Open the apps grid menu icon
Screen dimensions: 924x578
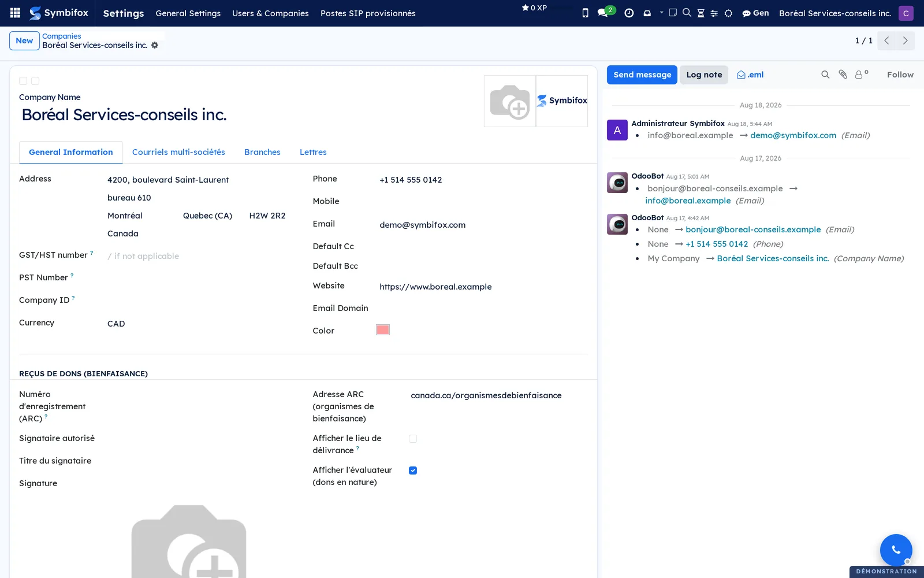coord(15,13)
